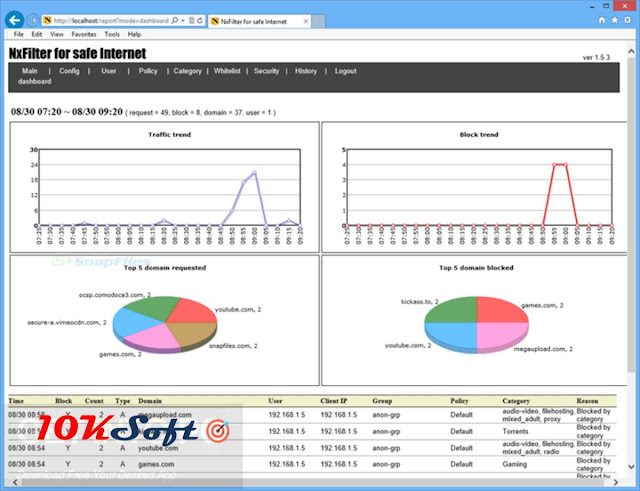Open a new blank tab
The height and width of the screenshot is (491, 640).
pyautogui.click(x=318, y=22)
